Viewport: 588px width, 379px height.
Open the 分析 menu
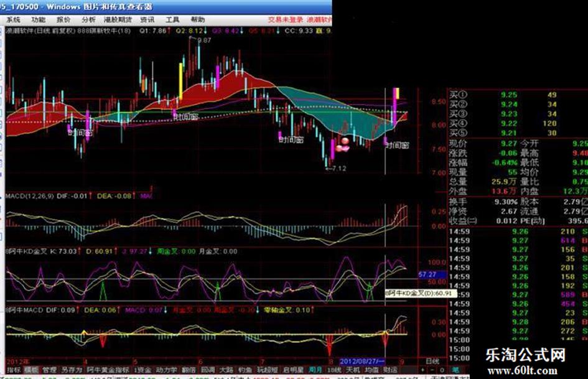pos(88,20)
